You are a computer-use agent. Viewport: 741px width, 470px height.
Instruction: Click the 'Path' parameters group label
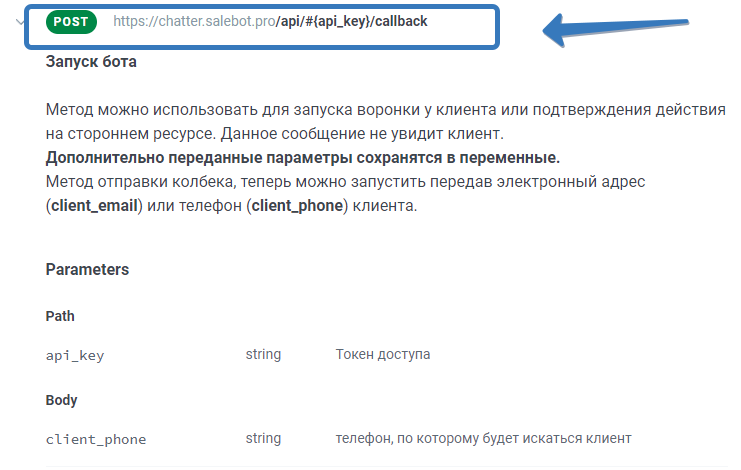pos(60,316)
